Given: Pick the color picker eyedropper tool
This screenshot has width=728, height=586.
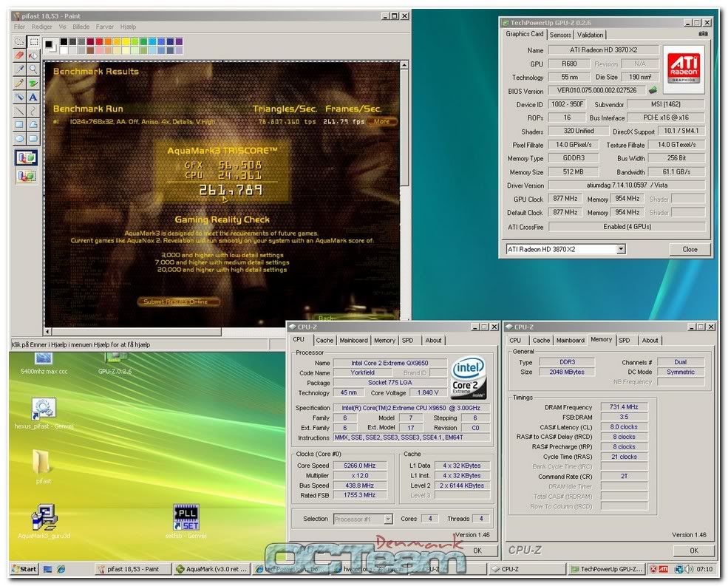Looking at the screenshot, I should [19, 69].
